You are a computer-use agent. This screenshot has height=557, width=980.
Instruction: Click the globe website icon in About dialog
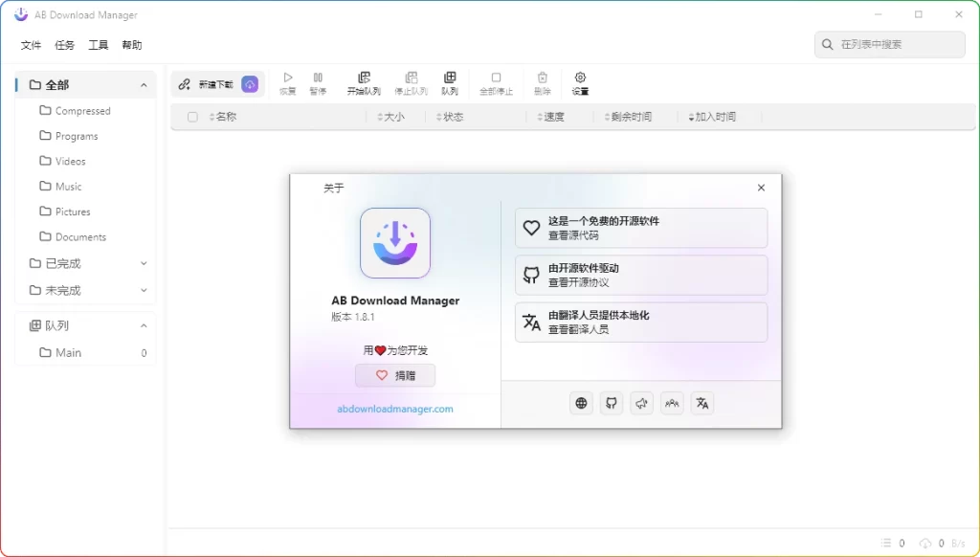click(x=581, y=403)
